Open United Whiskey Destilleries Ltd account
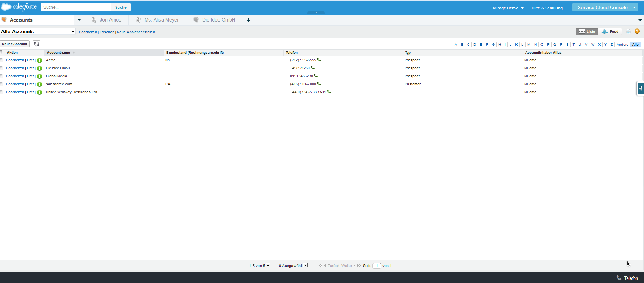Screen dimensions: 644x283 point(71,92)
